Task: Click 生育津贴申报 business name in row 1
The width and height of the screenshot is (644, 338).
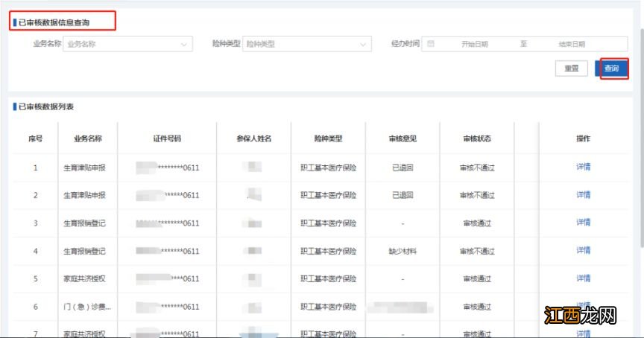Action: click(x=84, y=168)
